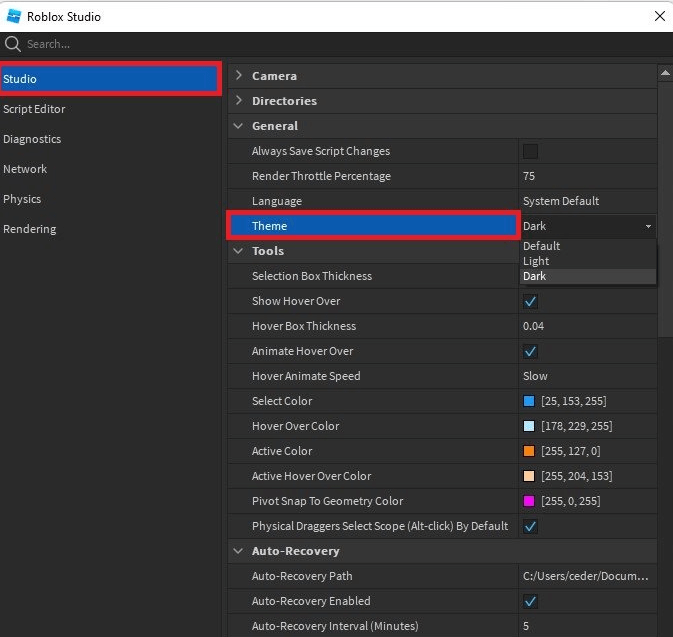Open the Language dropdown showing System Default
The height and width of the screenshot is (637, 673).
[x=588, y=201]
